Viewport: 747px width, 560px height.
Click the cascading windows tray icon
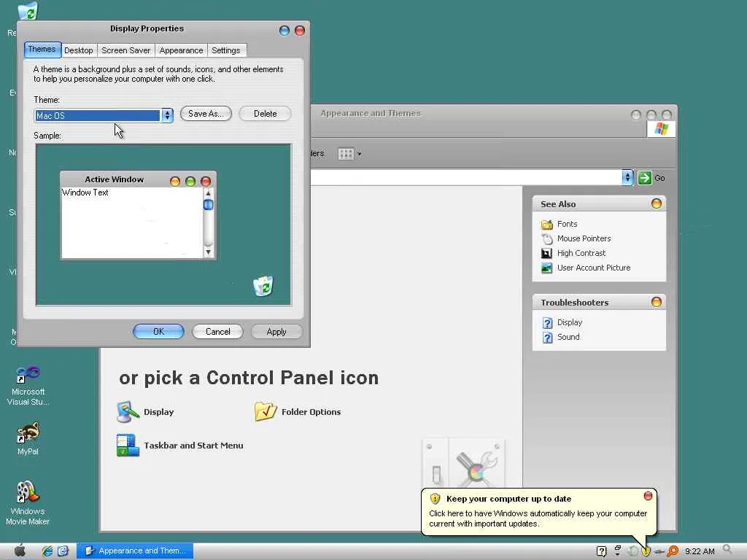pos(617,551)
